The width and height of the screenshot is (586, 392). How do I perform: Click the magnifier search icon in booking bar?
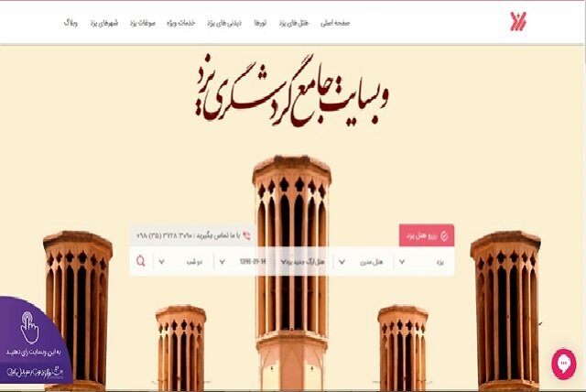pyautogui.click(x=140, y=261)
